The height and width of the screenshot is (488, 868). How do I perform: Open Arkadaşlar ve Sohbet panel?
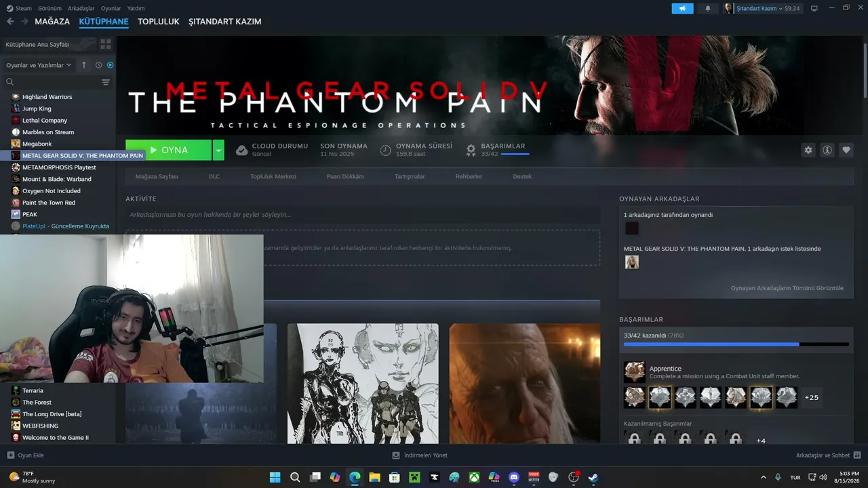[x=829, y=455]
